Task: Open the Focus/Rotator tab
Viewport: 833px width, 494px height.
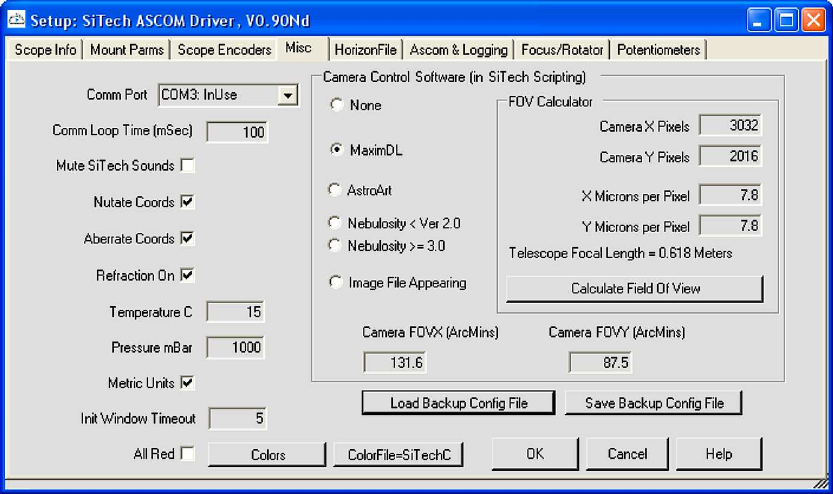Action: coord(562,50)
